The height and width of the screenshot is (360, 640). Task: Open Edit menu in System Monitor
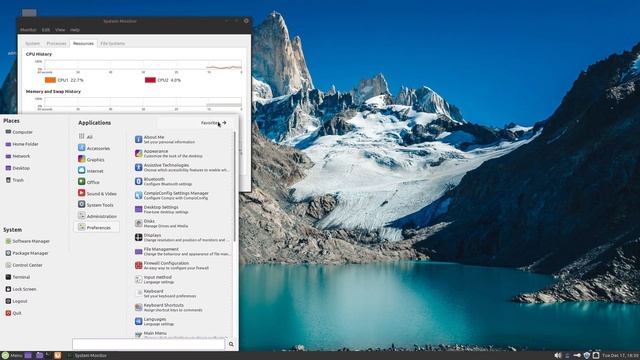pyautogui.click(x=46, y=30)
